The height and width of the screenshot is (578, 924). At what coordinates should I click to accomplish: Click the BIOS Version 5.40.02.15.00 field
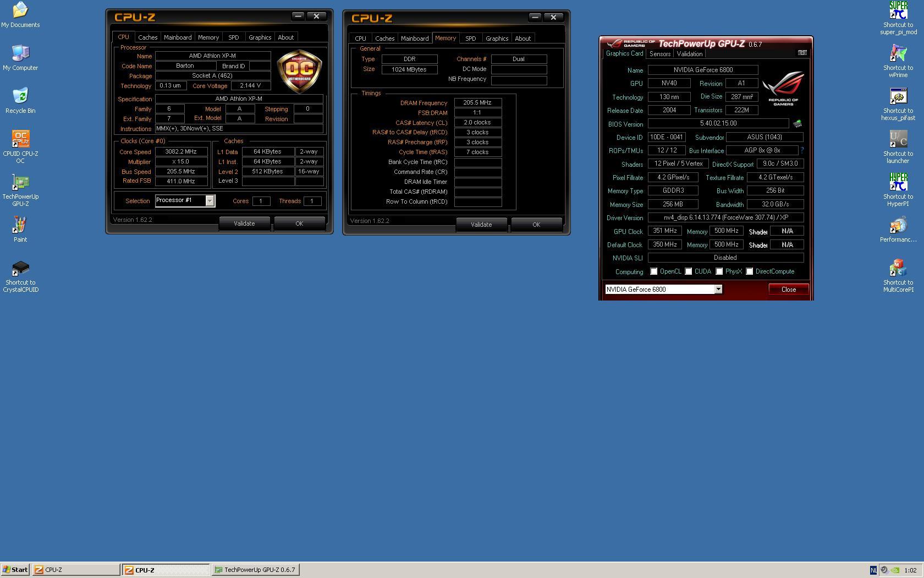pos(718,124)
